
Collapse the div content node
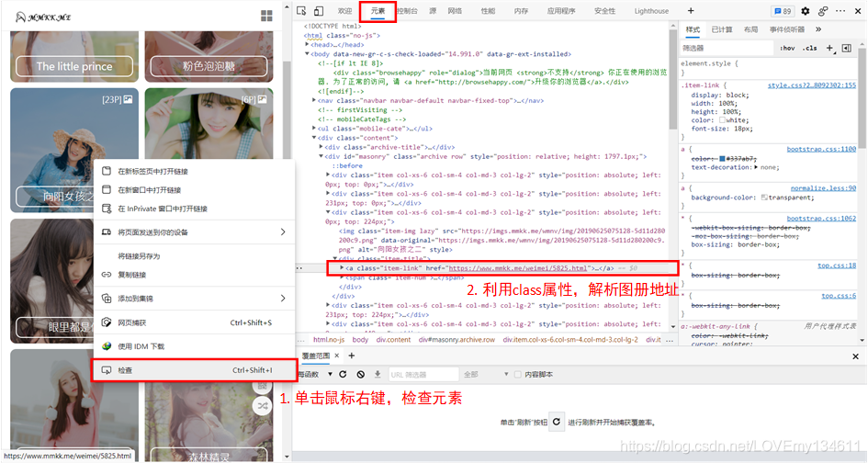coord(314,138)
